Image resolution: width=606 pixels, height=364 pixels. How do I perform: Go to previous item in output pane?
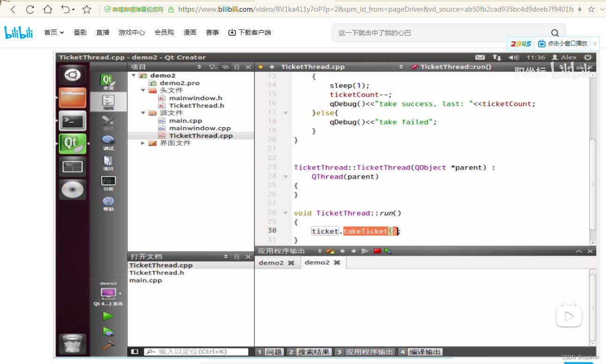coord(342,251)
